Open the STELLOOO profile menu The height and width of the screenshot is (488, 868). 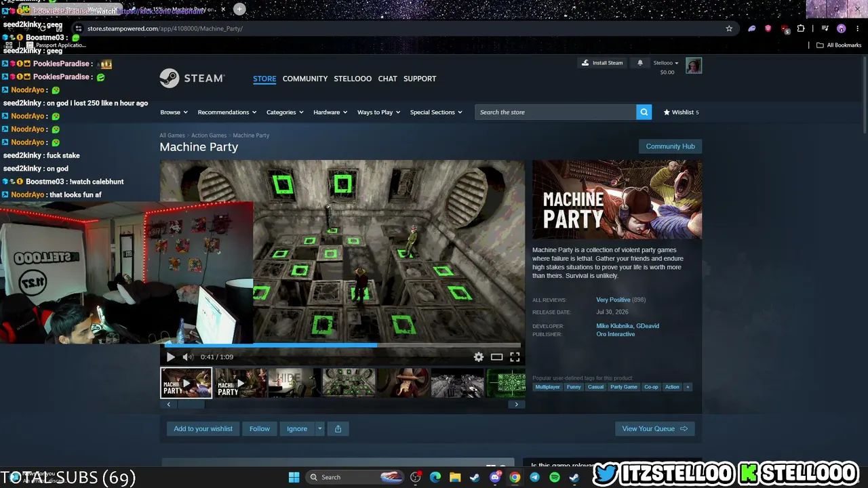click(x=353, y=79)
